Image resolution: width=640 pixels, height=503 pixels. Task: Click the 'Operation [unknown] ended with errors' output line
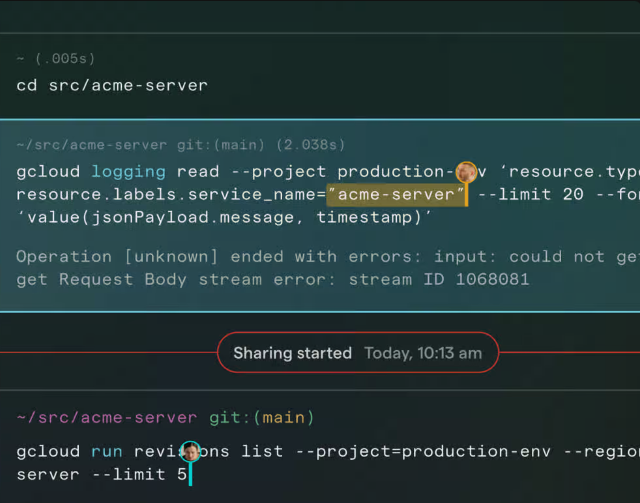tap(328, 257)
